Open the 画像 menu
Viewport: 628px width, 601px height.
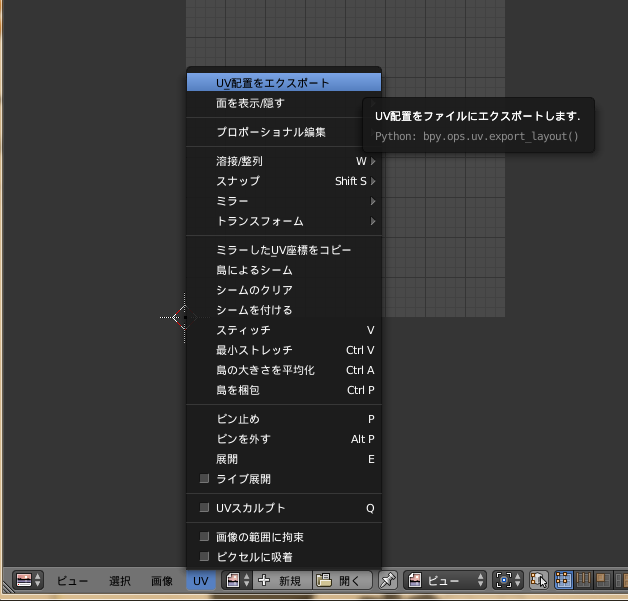[x=162, y=581]
